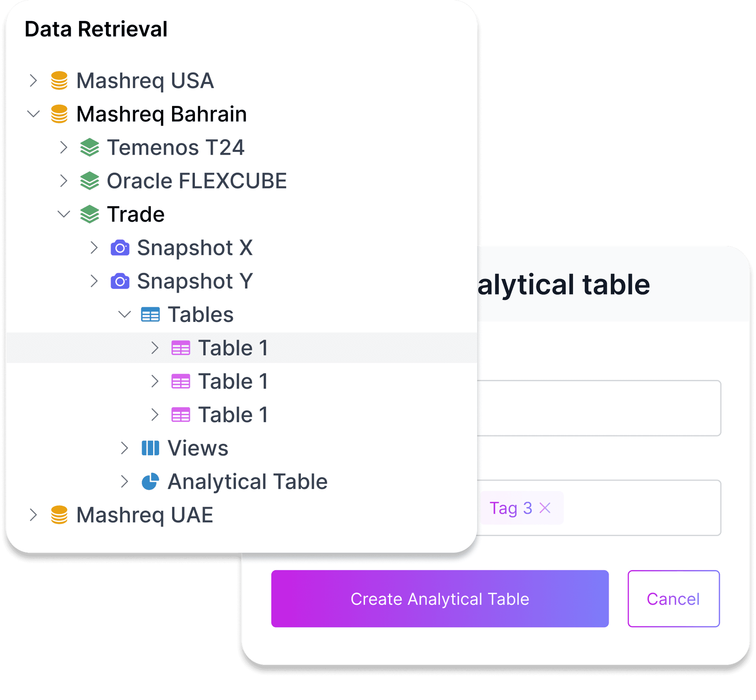Click the database icon next to Mashreq USA

pyautogui.click(x=59, y=80)
